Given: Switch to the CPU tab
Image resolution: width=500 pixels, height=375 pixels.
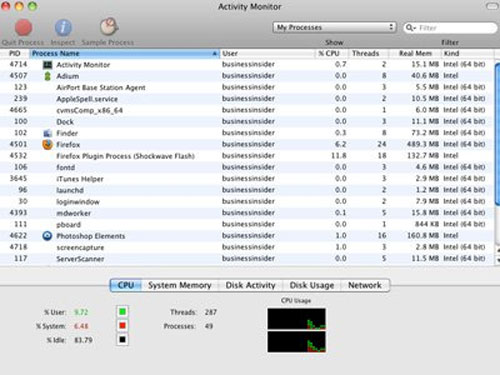Looking at the screenshot, I should (x=126, y=285).
